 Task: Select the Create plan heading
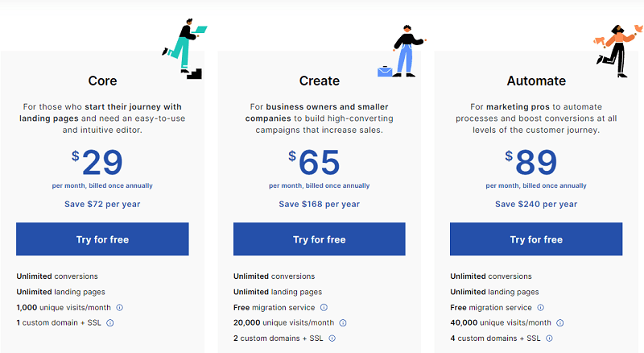tap(319, 81)
